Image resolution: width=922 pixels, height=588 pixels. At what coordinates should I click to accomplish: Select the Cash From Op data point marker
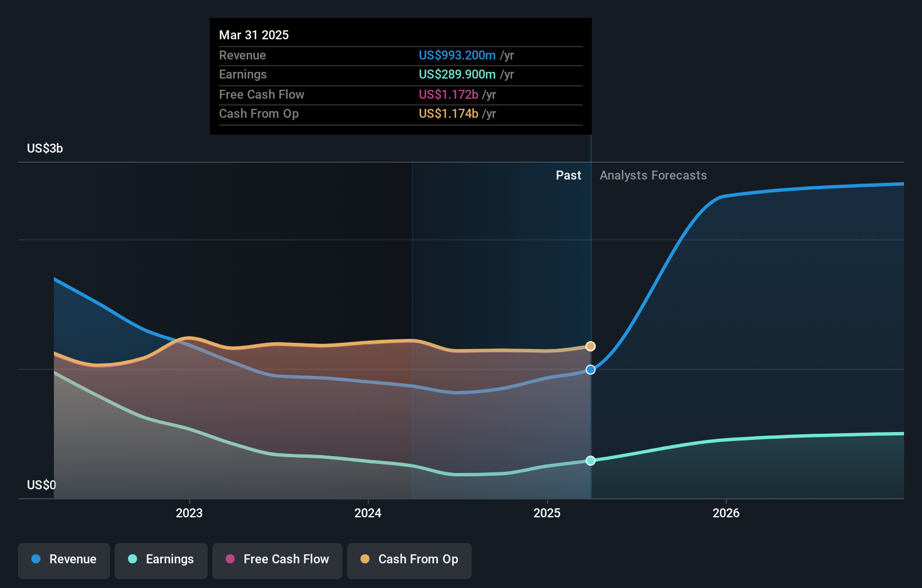tap(591, 346)
